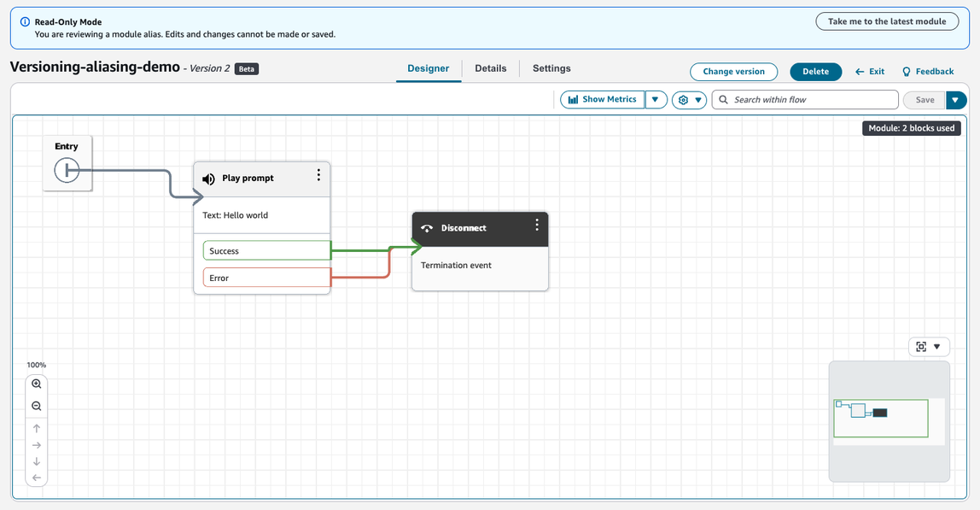This screenshot has height=510, width=980.
Task: Pan the canvas using the down arrow control
Action: (36, 461)
